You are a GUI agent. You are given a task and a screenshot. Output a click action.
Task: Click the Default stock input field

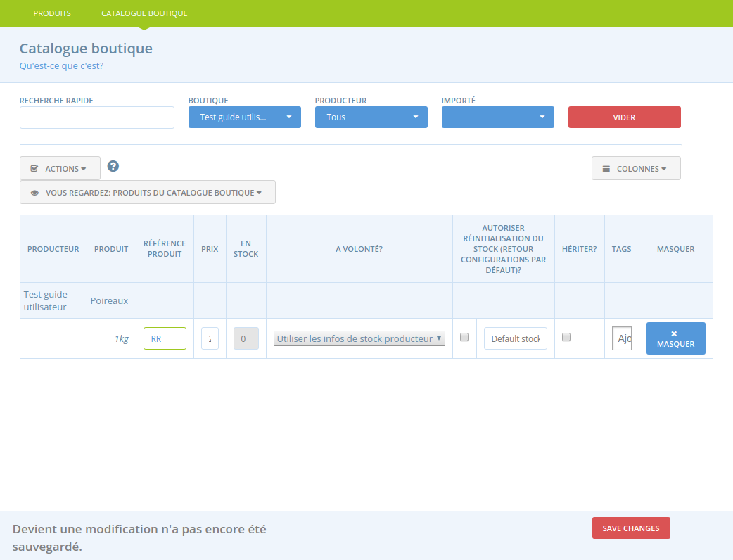(515, 338)
